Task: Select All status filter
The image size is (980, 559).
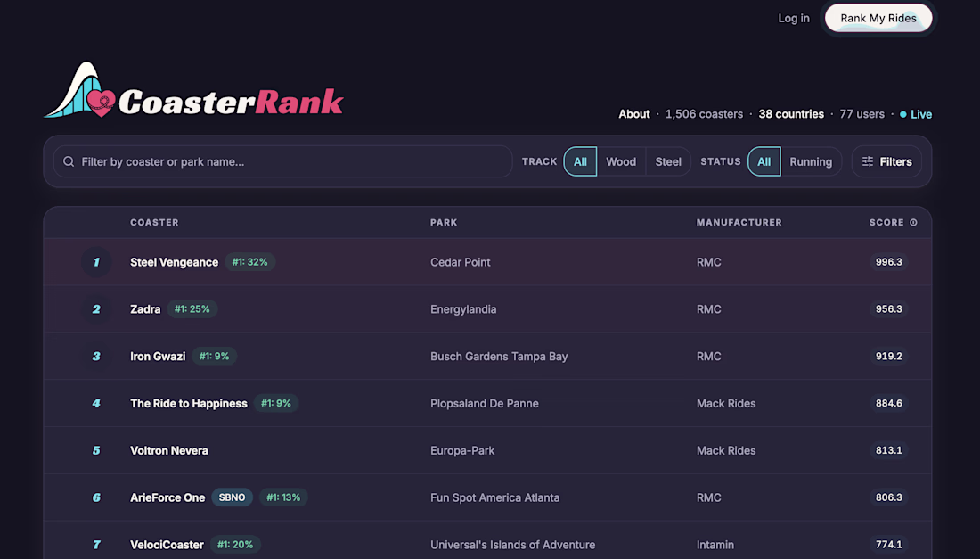Action: click(764, 162)
